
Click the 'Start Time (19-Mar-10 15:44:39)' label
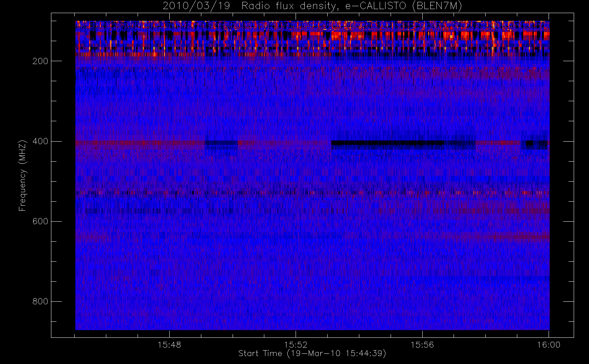tap(312, 353)
